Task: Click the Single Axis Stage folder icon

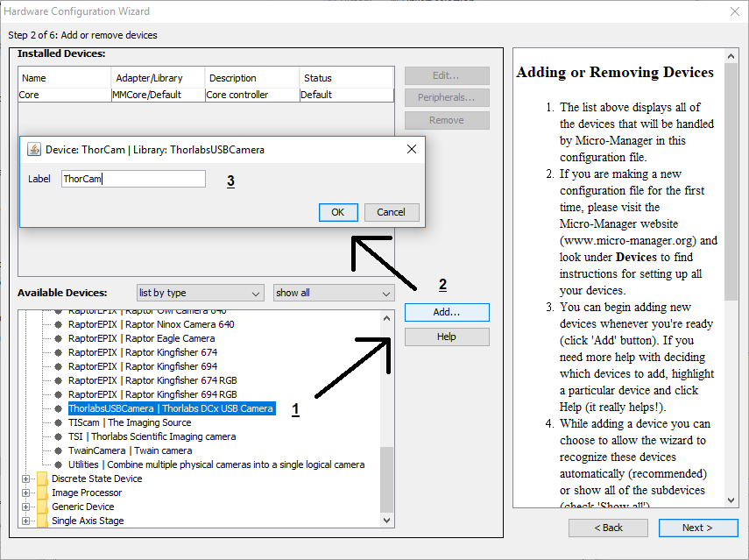Action: [x=42, y=521]
